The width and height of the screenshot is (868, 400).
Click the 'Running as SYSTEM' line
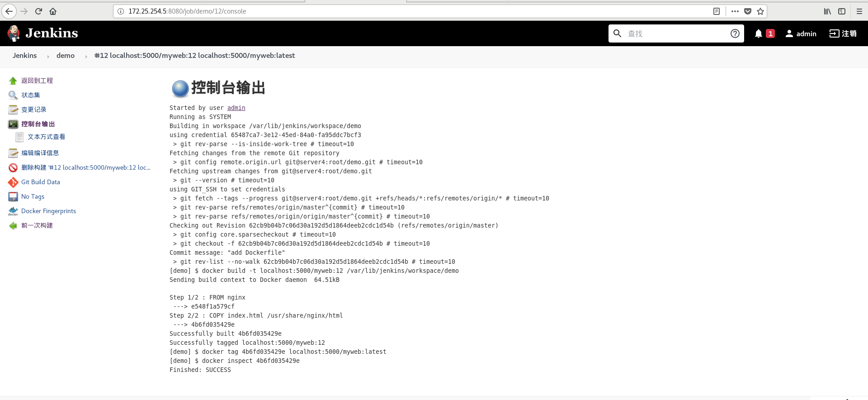tap(200, 117)
